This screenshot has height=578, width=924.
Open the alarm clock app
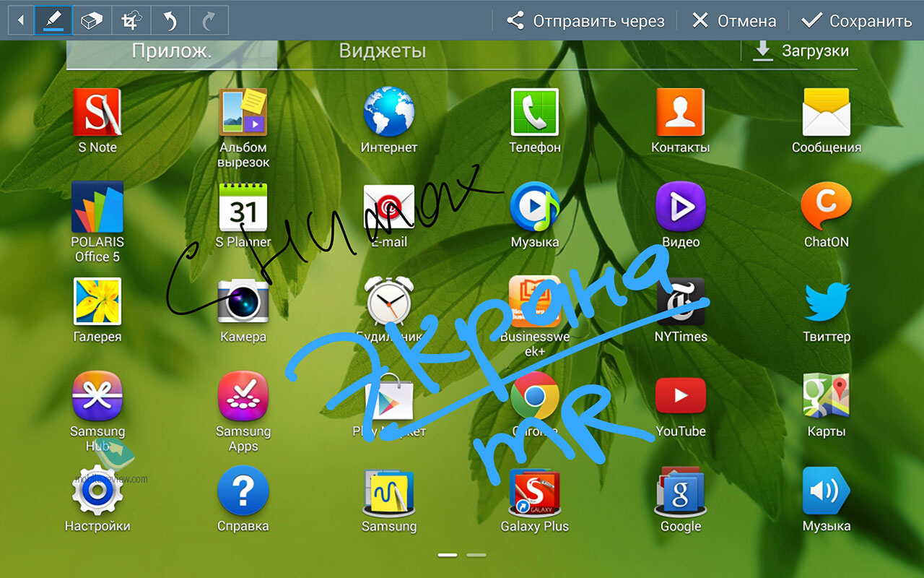(391, 309)
